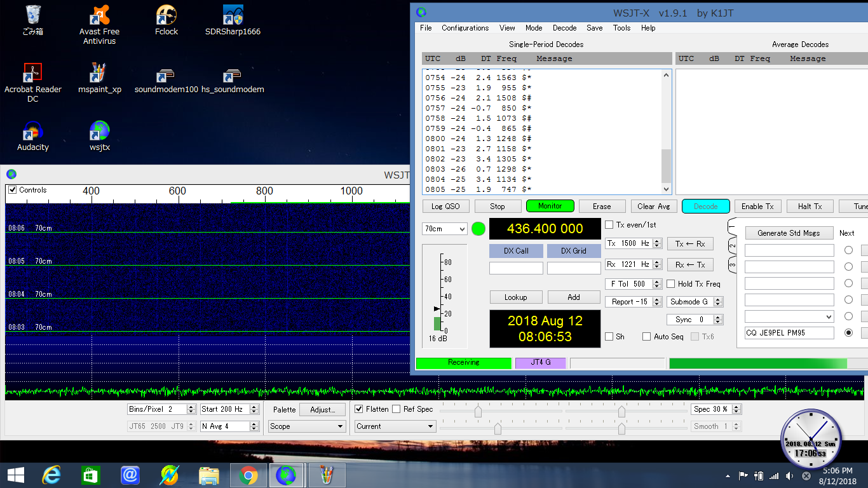Enable the Auto Seq checkbox
868x488 pixels.
(647, 337)
